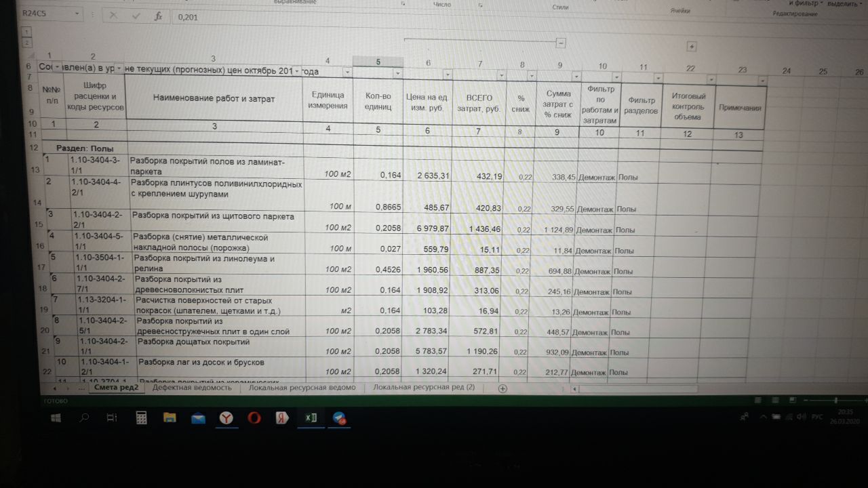
Task: Collapse the column group with minus button
Action: coord(561,43)
